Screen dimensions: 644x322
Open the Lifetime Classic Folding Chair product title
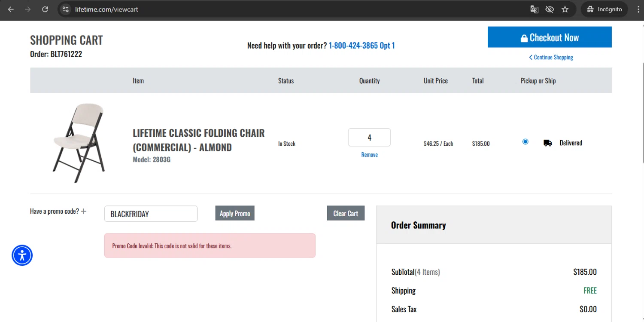199,140
